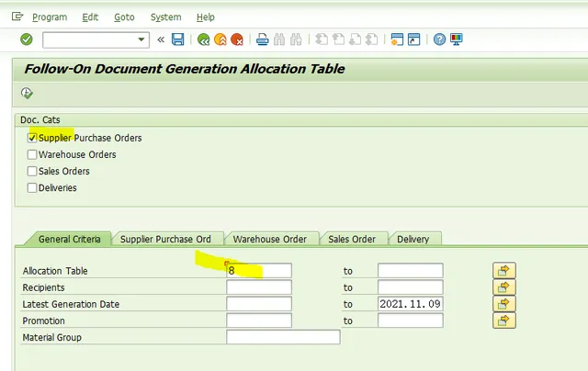Check the Sales Orders checkbox

click(32, 171)
